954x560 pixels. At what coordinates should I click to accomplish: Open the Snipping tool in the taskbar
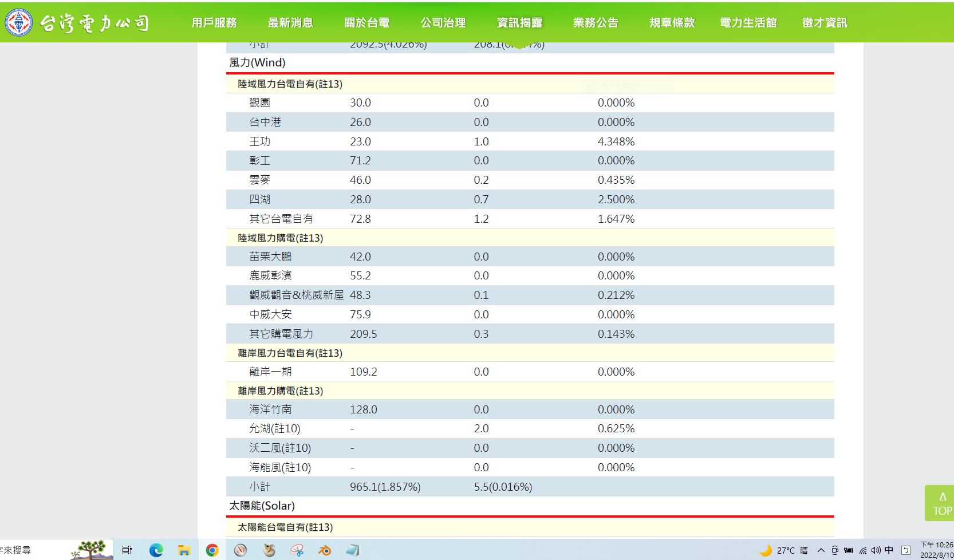click(x=297, y=550)
